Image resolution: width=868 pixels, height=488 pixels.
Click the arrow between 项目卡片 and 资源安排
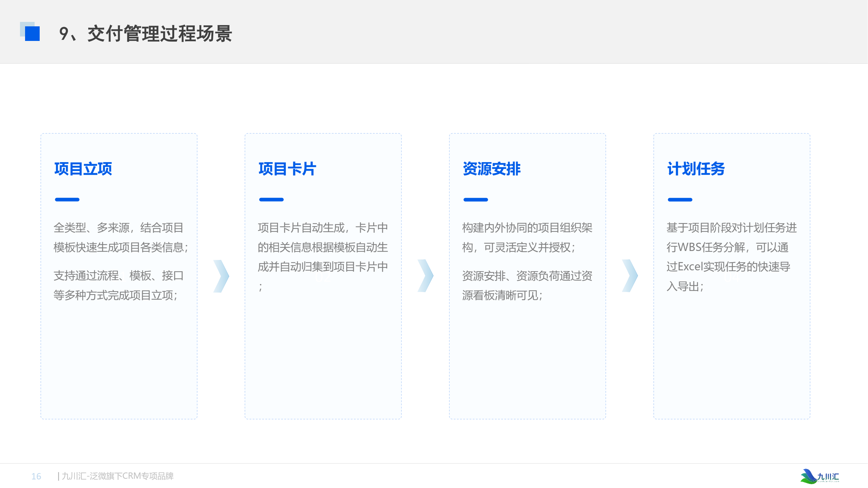pyautogui.click(x=426, y=276)
